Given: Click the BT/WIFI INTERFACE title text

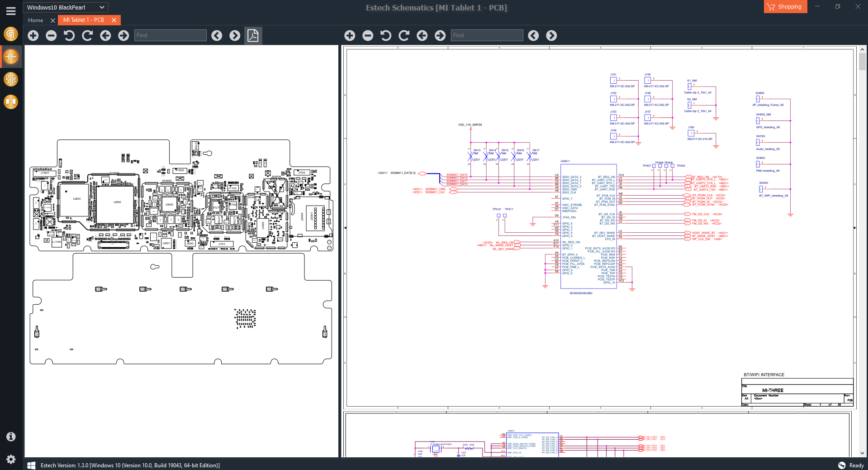Looking at the screenshot, I should pos(764,375).
